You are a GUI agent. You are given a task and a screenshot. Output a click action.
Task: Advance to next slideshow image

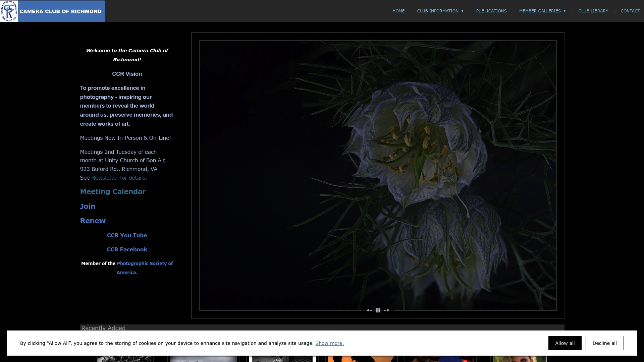(x=387, y=310)
